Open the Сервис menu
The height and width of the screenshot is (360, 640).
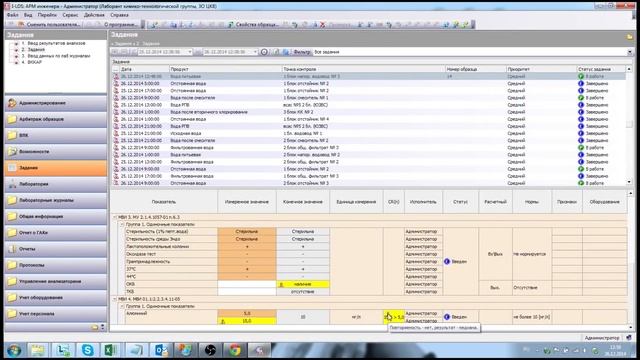coord(70,15)
